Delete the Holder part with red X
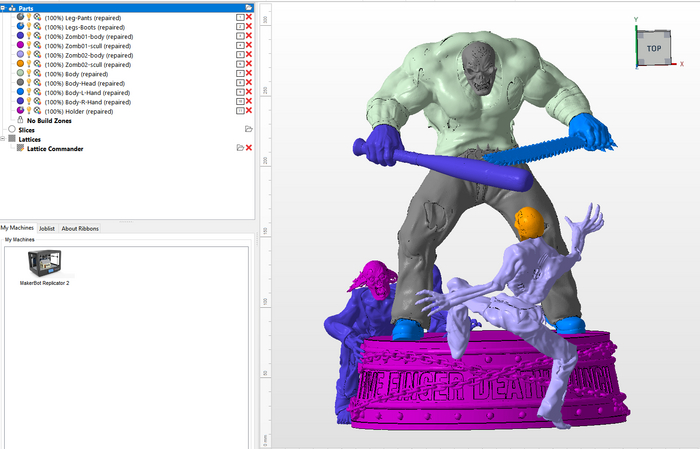This screenshot has width=700, height=449. [x=249, y=111]
